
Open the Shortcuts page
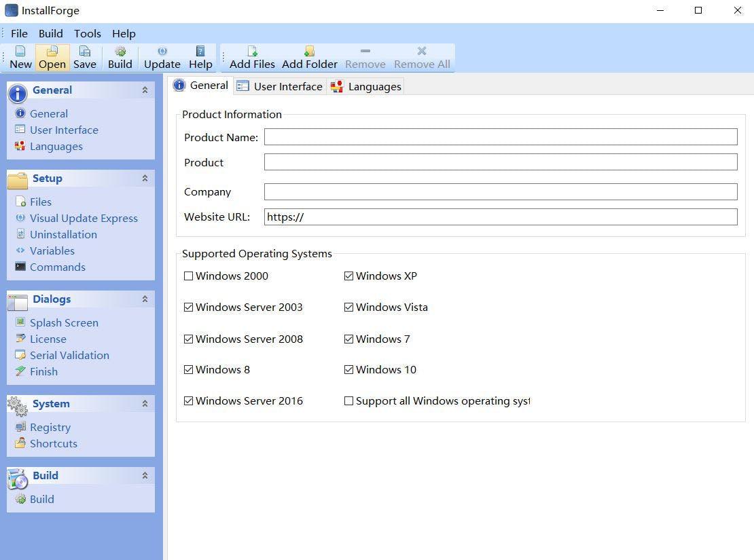(54, 444)
